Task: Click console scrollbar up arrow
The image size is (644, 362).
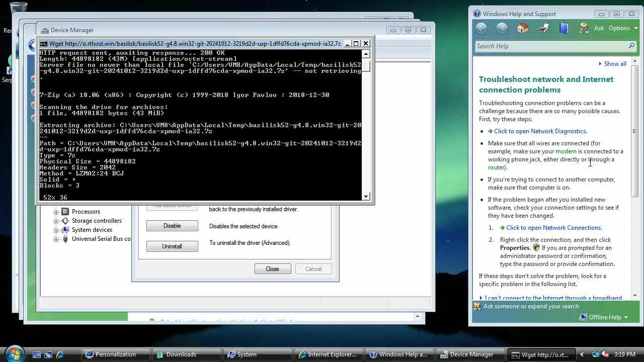Action: [366, 54]
